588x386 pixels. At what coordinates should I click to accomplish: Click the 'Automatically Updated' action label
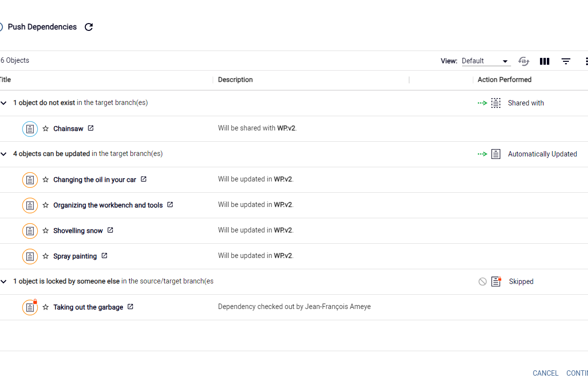coord(542,154)
